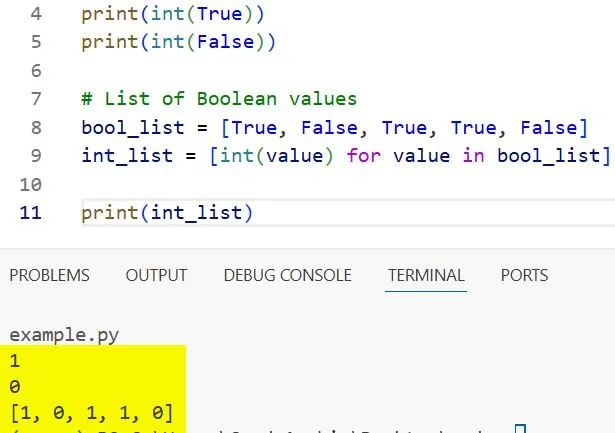Click the '# List of Boolean values' comment

219,99
